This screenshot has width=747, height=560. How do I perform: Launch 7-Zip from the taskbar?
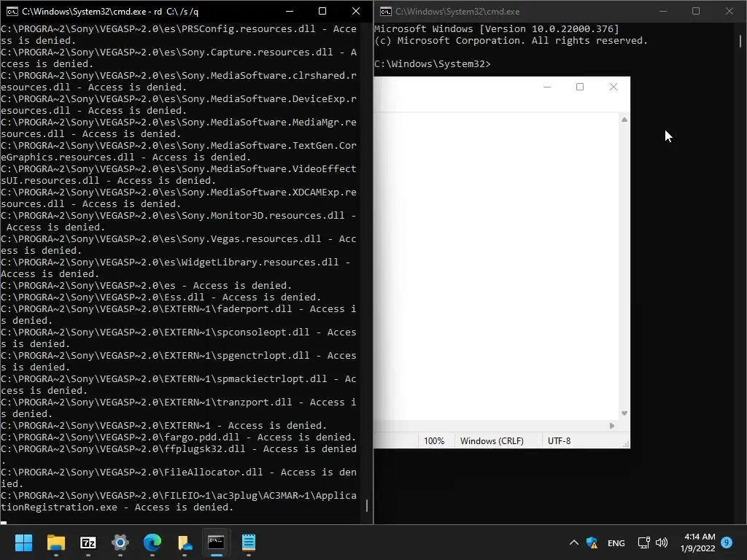88,542
